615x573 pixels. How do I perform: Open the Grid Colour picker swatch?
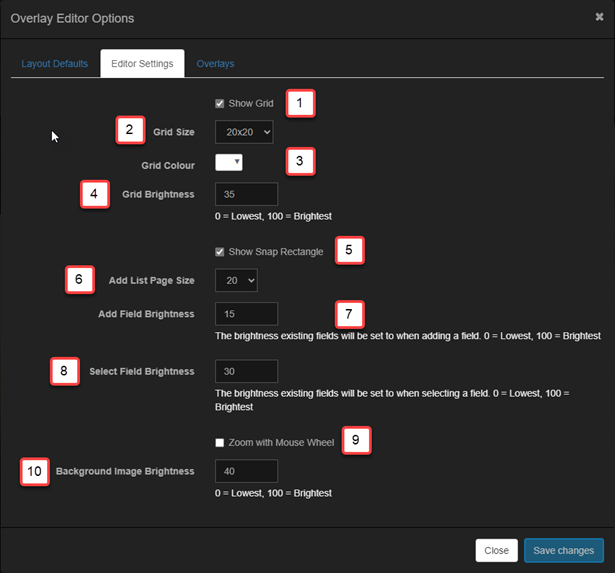(229, 163)
